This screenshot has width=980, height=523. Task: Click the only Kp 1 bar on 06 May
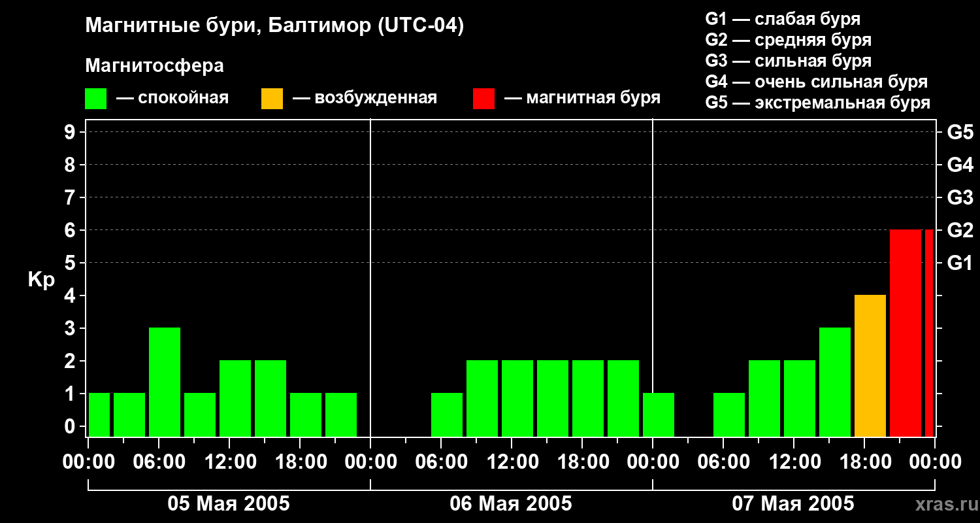click(x=447, y=415)
